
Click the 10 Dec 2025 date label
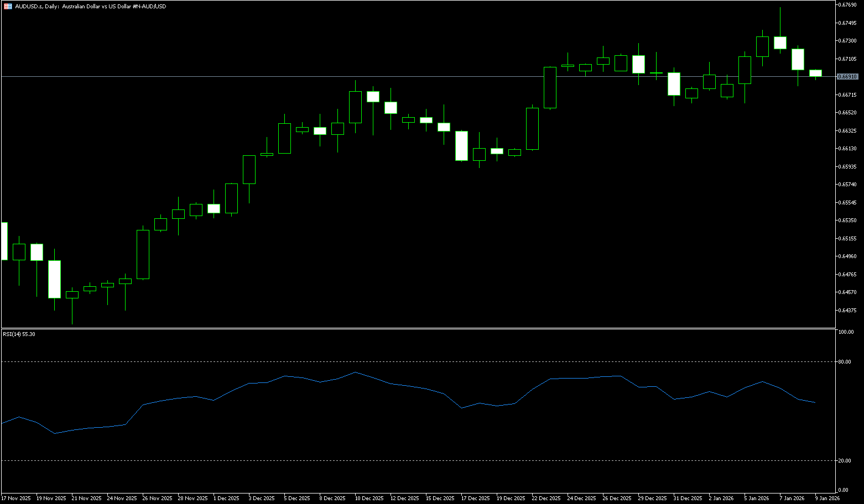pos(369,498)
